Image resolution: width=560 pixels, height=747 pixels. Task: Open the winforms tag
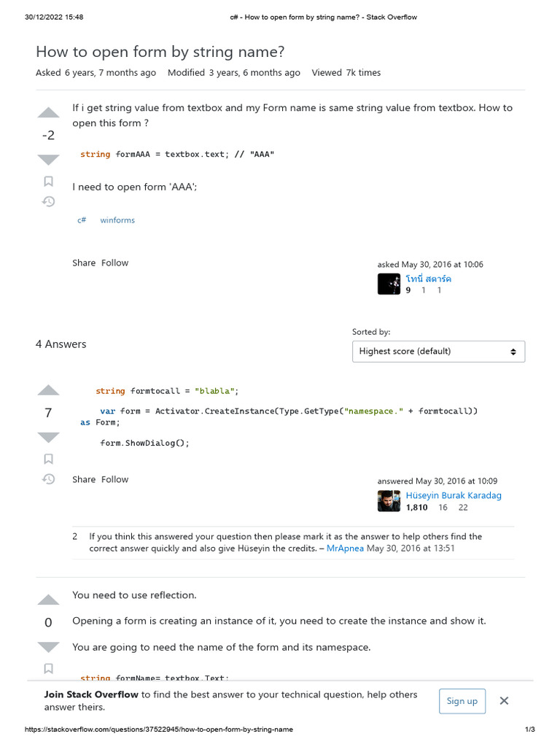(x=117, y=220)
